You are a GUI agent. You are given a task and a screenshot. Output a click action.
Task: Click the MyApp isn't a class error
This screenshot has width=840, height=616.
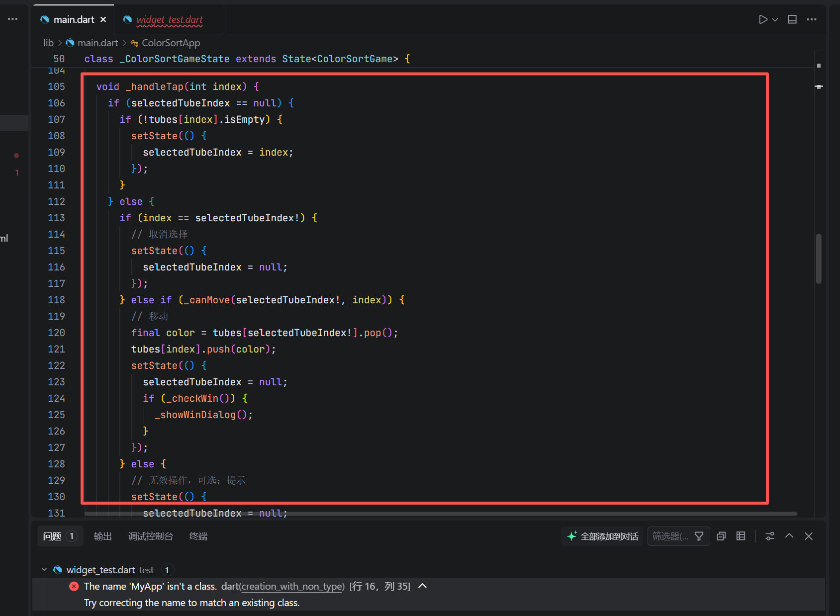click(x=150, y=587)
